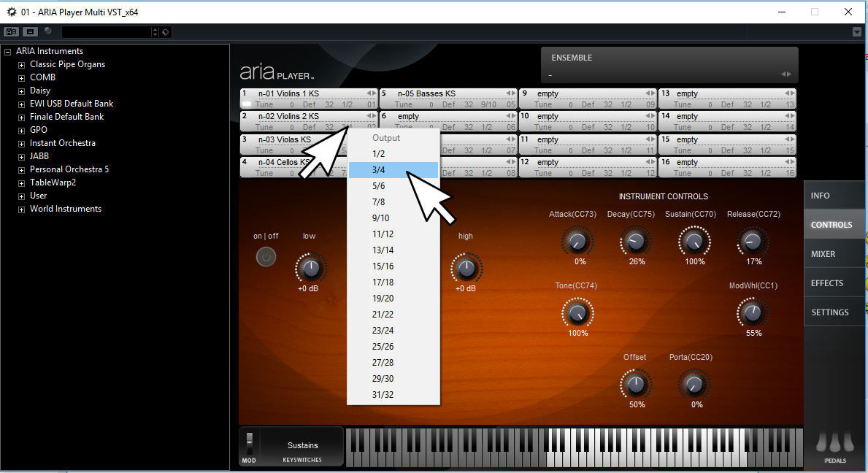This screenshot has height=473, width=868.
Task: Click the A/B compare icon in toolbar
Action: tap(11, 31)
